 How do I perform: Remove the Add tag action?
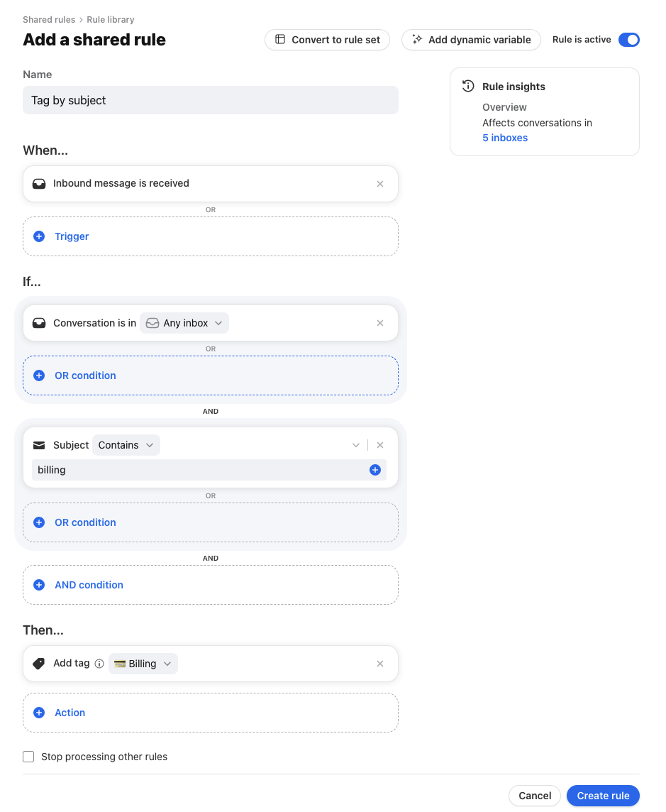(x=380, y=664)
